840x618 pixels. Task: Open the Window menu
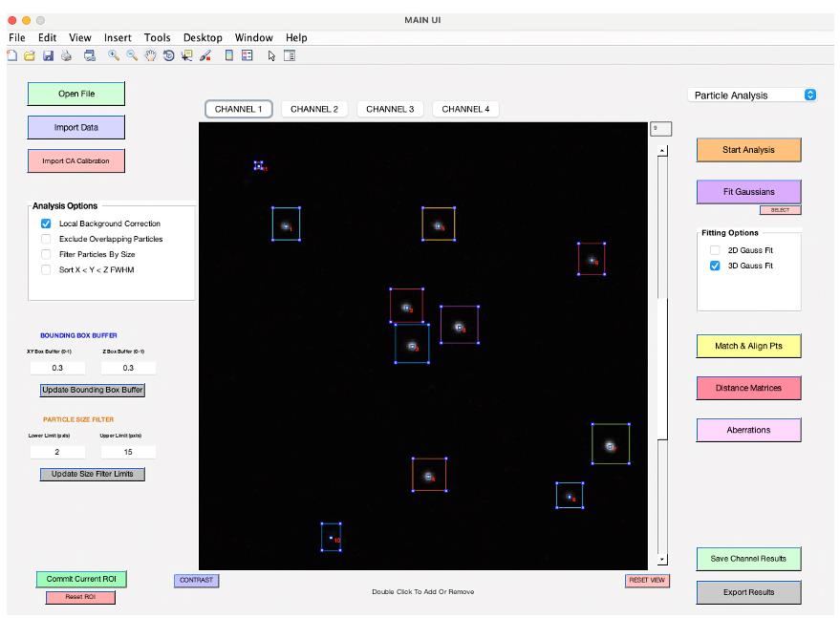click(254, 37)
